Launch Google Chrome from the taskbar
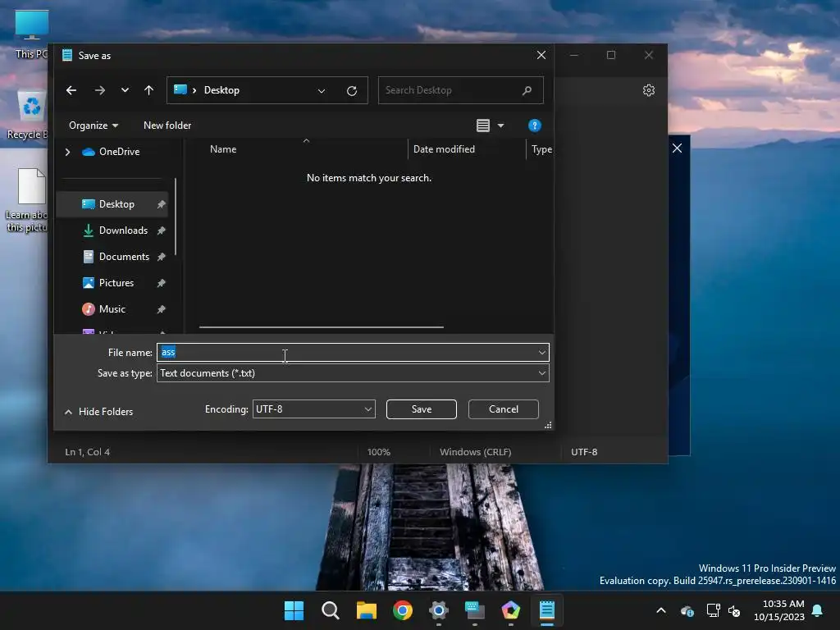Viewport: 840px width, 630px height. click(x=402, y=610)
